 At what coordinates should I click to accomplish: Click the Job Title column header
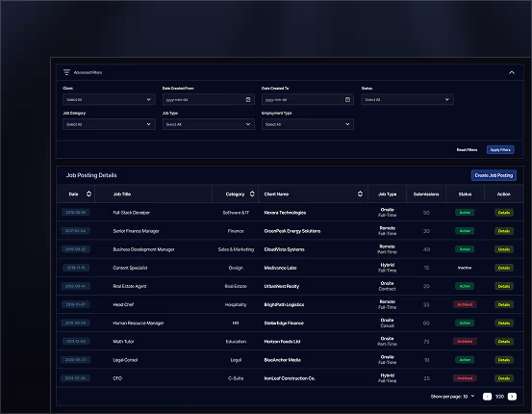click(122, 194)
